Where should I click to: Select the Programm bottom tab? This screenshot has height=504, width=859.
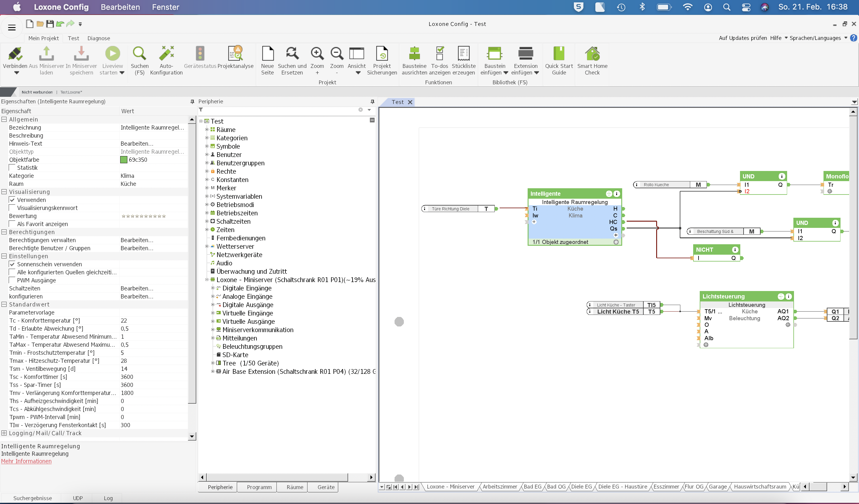coord(259,487)
